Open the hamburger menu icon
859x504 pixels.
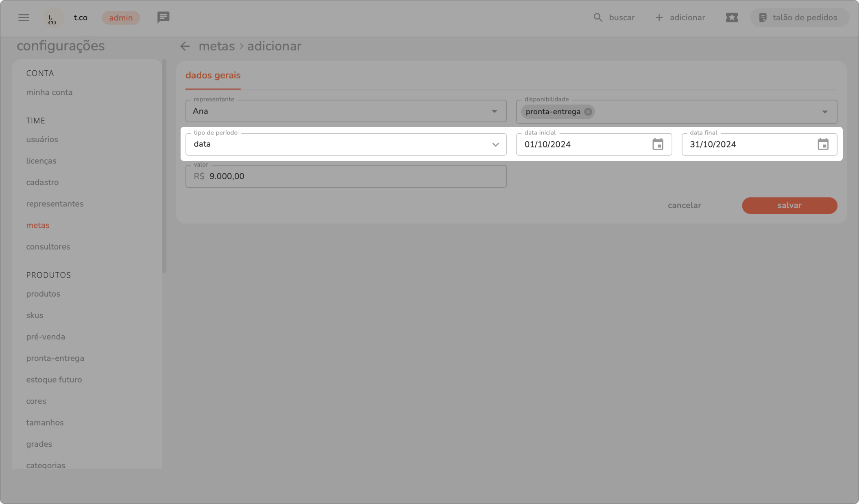(x=24, y=17)
